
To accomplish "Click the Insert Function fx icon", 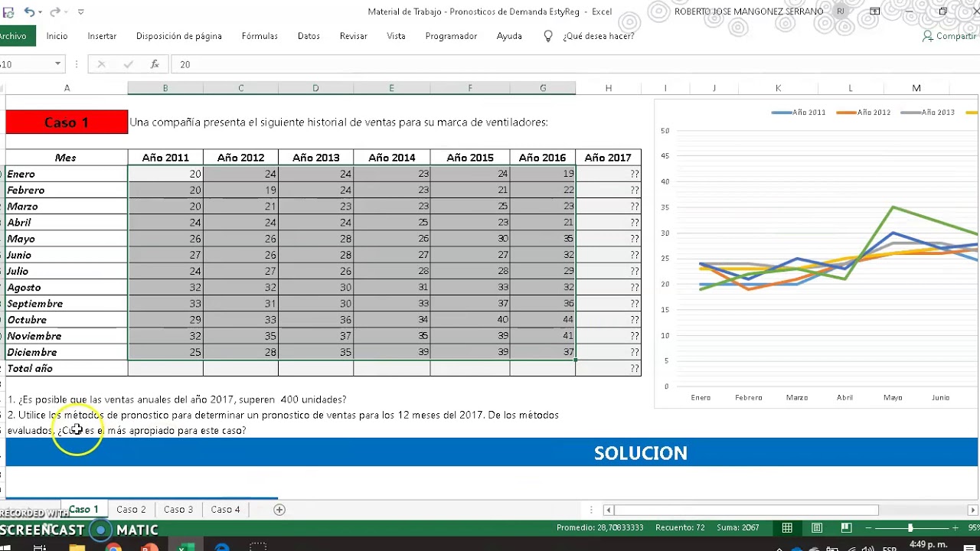I will tap(155, 64).
